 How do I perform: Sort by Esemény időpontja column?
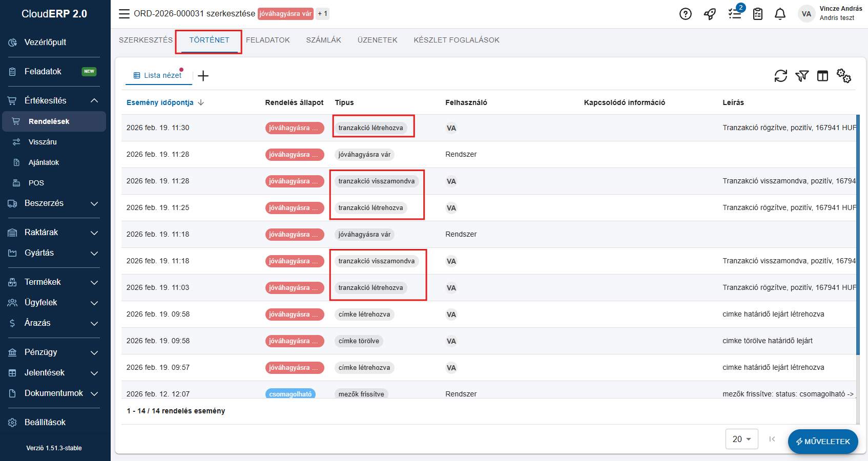point(160,102)
